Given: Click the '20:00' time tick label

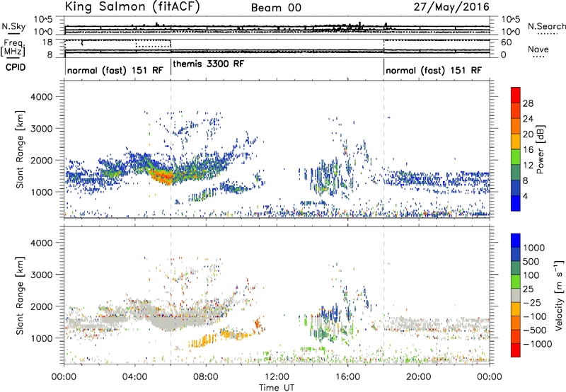Looking at the screenshot, I should click(419, 377).
